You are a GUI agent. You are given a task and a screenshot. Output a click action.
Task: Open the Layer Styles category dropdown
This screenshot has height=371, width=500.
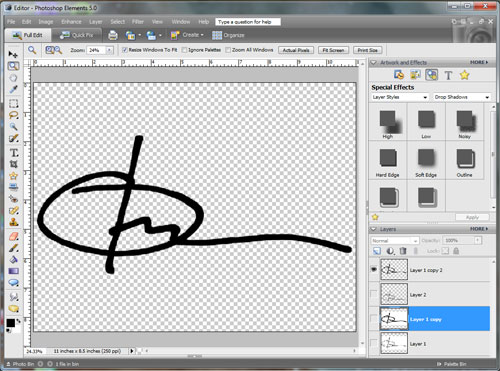point(400,97)
